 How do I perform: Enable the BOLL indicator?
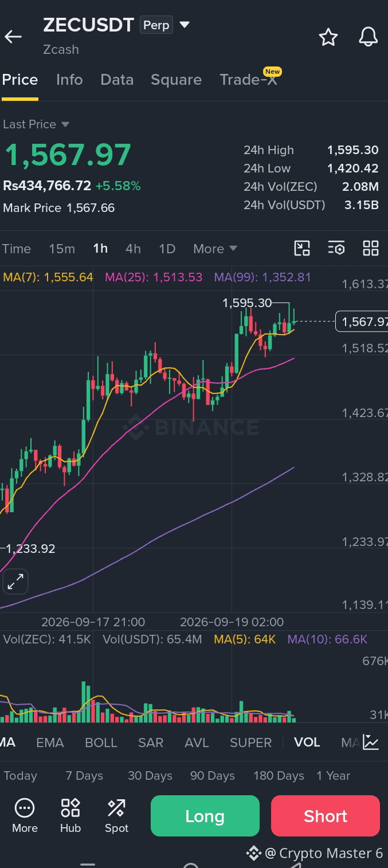click(101, 743)
